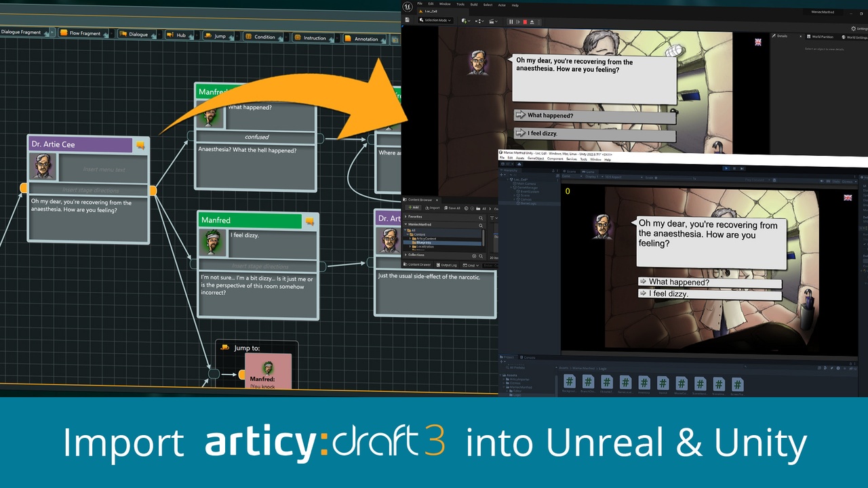Click the Unreal Engine logo

pyautogui.click(x=407, y=7)
